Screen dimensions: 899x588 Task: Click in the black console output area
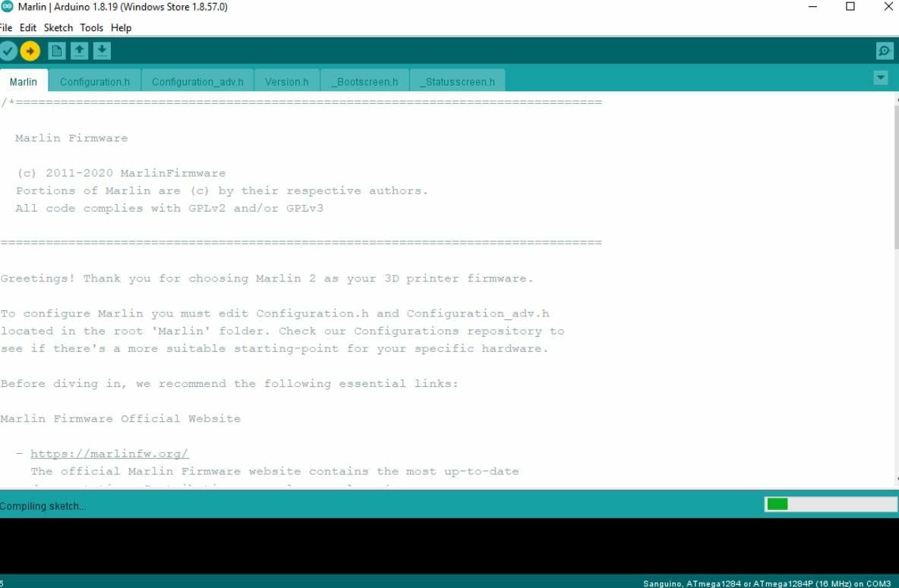point(449,546)
